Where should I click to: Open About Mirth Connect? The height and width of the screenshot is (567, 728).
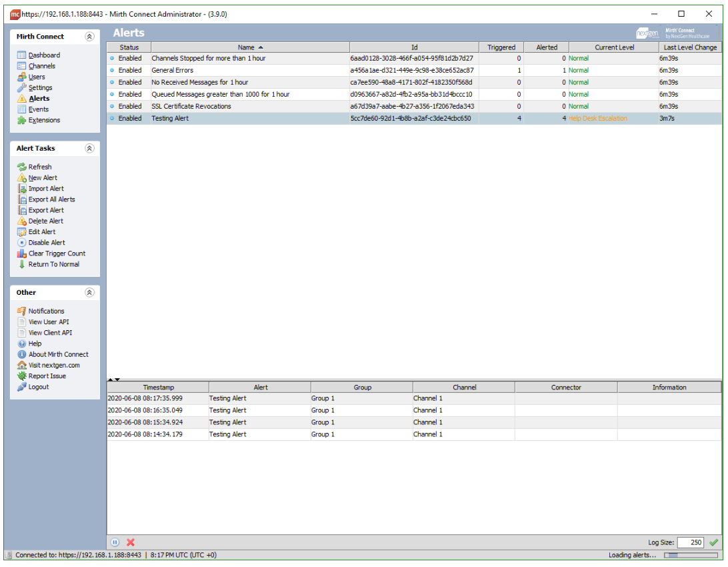[x=53, y=354]
